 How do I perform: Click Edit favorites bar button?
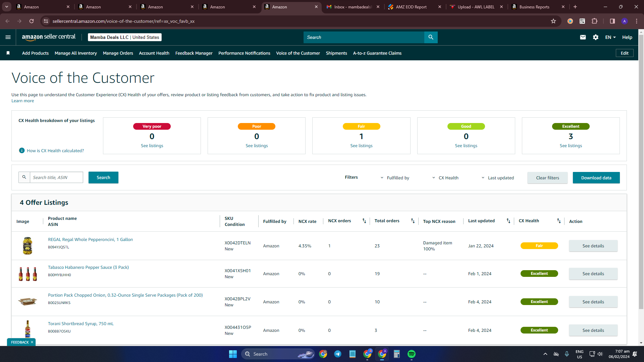tap(625, 53)
